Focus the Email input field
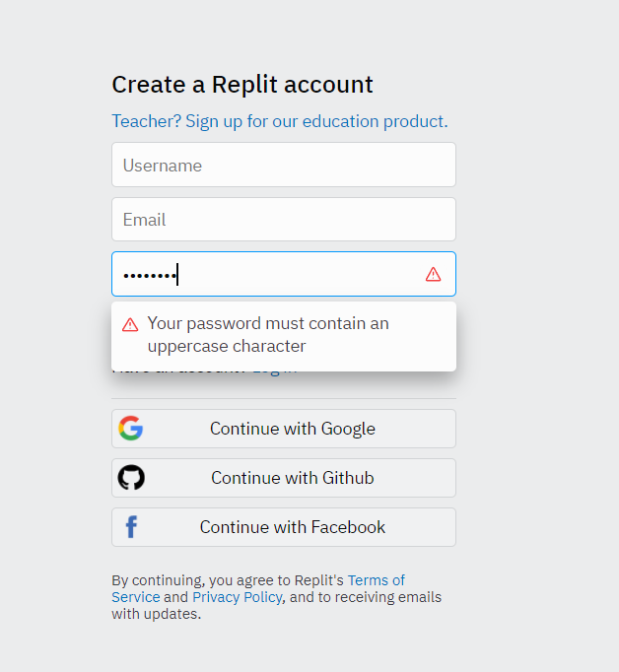 tap(283, 220)
